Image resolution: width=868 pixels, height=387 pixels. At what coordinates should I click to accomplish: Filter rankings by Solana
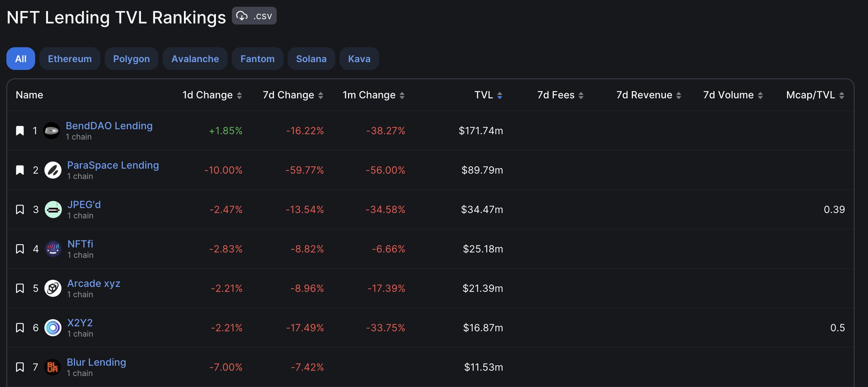(x=311, y=59)
